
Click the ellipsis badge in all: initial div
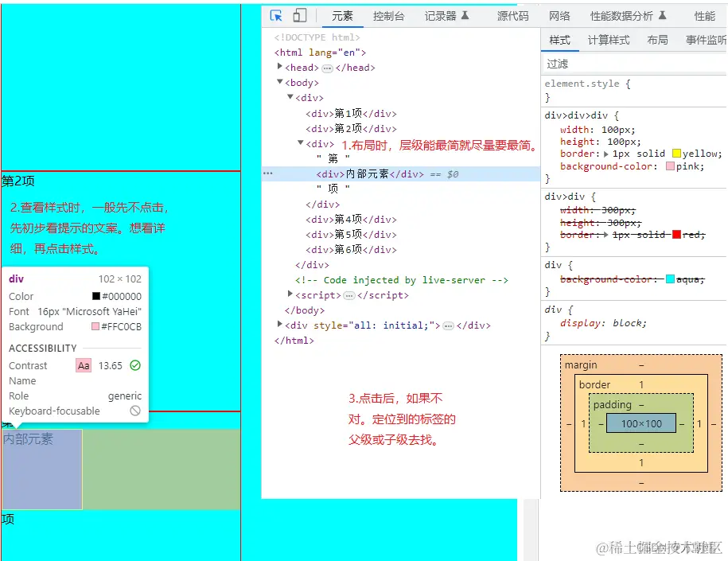(448, 326)
